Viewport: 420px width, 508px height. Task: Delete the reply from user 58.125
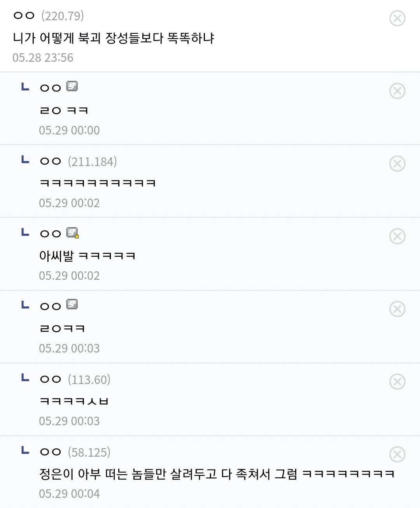[x=397, y=454]
